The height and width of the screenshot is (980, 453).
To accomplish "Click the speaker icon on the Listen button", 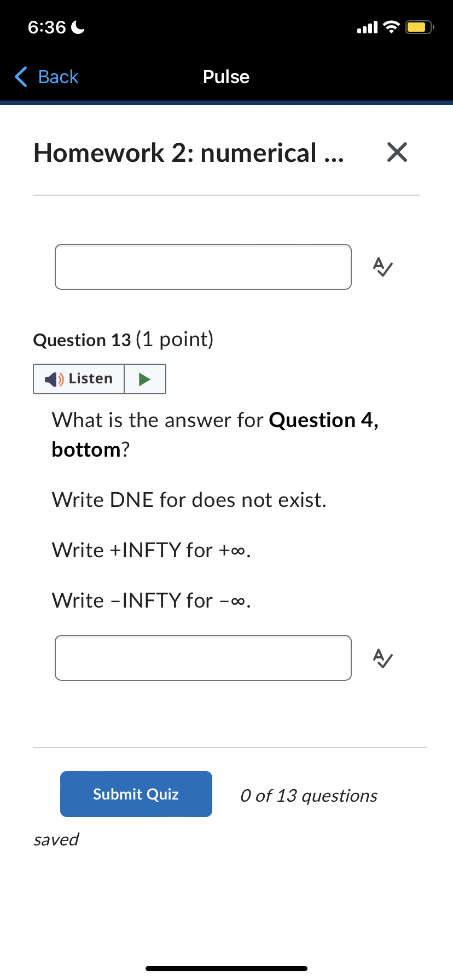I will coord(53,378).
